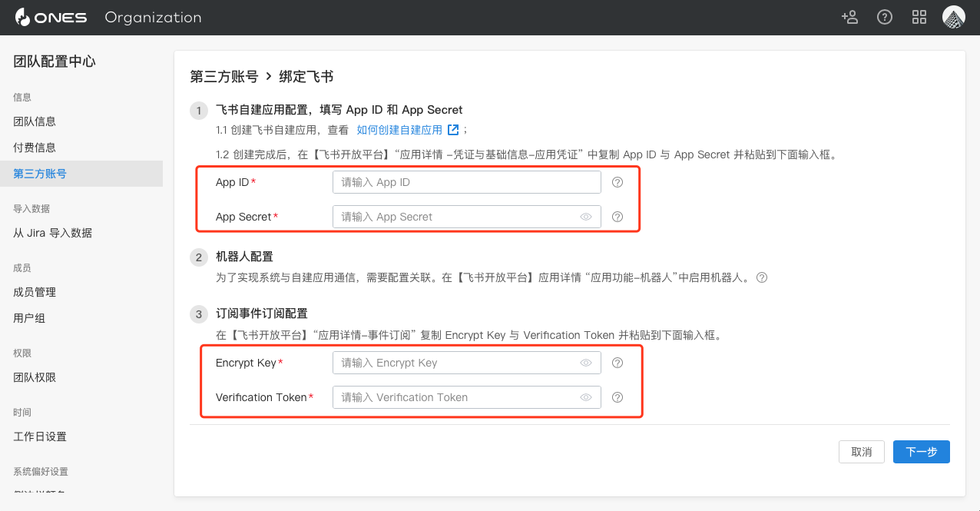This screenshot has width=980, height=511.
Task: Toggle visibility of App Secret value
Action: click(586, 217)
